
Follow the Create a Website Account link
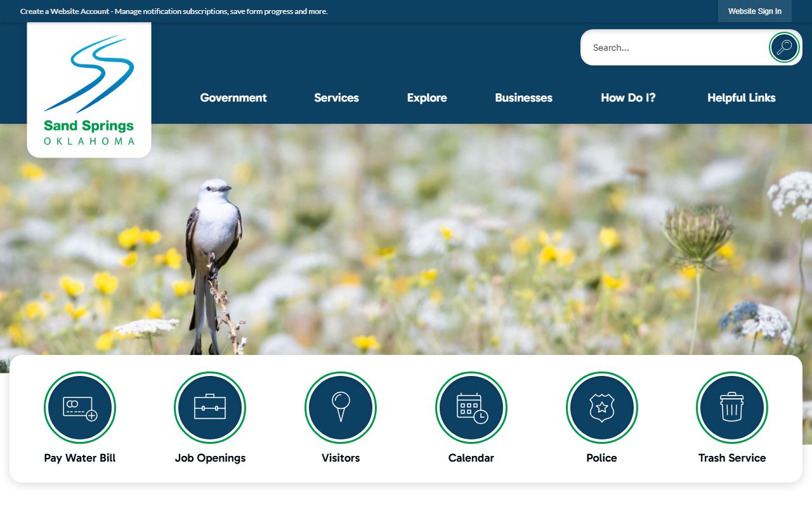pos(65,11)
